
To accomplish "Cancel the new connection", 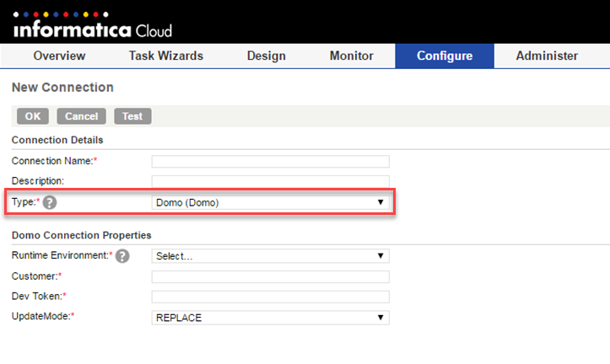I will point(81,116).
